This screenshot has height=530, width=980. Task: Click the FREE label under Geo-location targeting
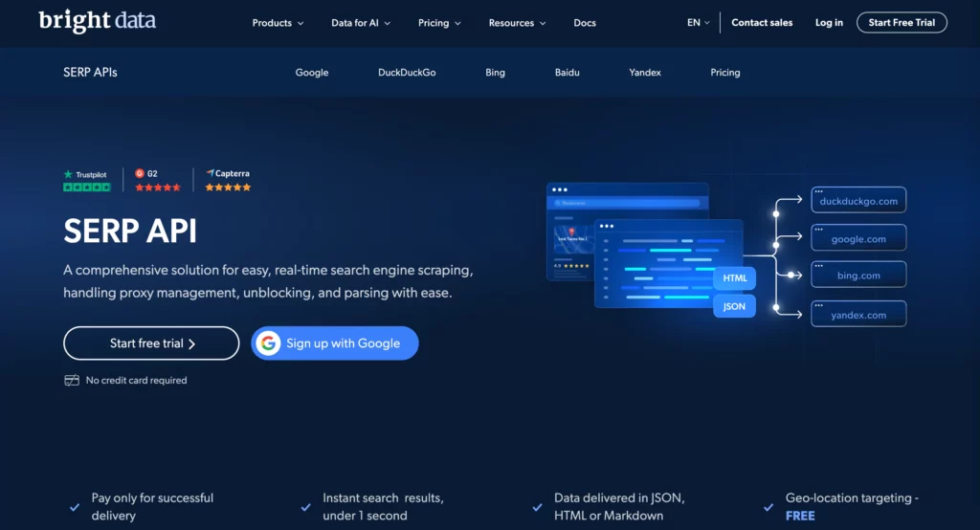tap(800, 516)
